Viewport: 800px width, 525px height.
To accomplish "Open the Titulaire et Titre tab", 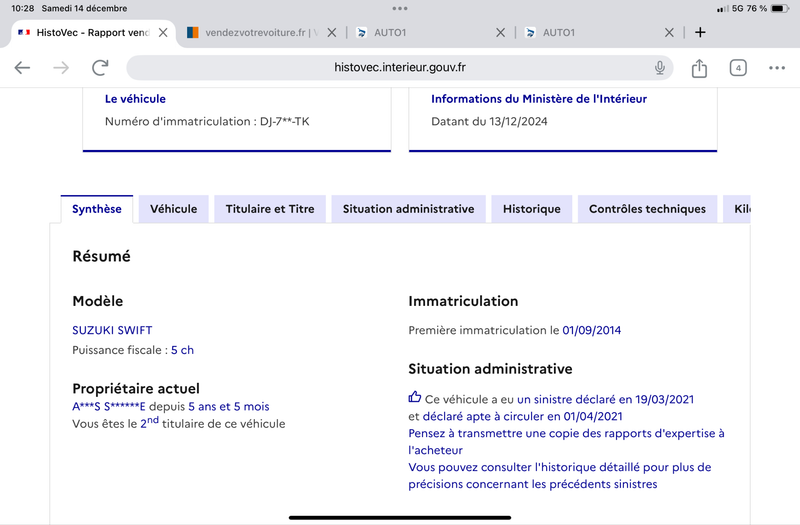I will click(x=270, y=209).
